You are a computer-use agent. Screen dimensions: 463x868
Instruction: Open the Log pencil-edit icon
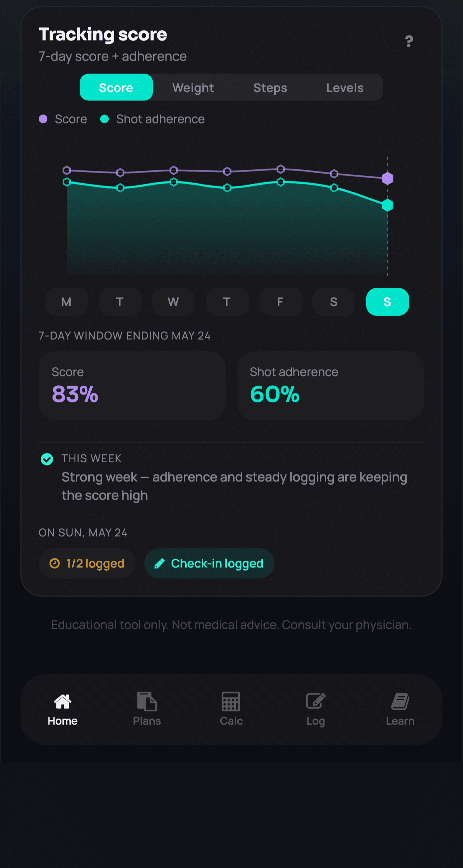point(315,701)
